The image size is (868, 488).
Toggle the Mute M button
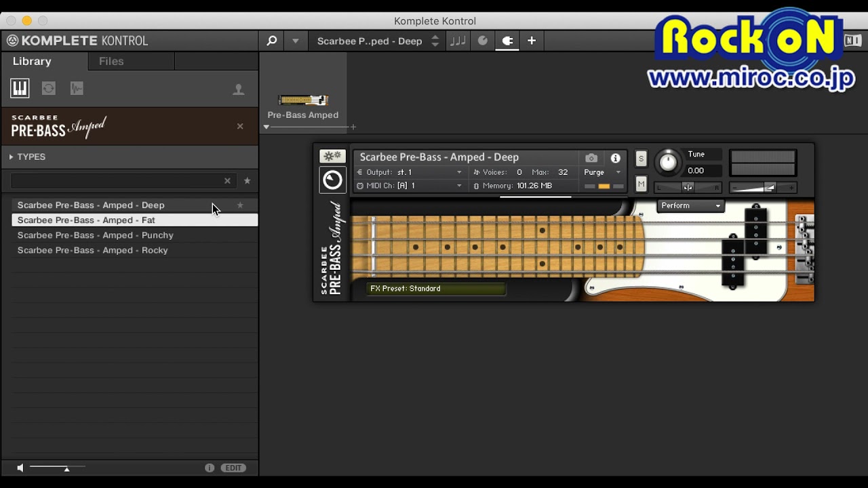(641, 184)
